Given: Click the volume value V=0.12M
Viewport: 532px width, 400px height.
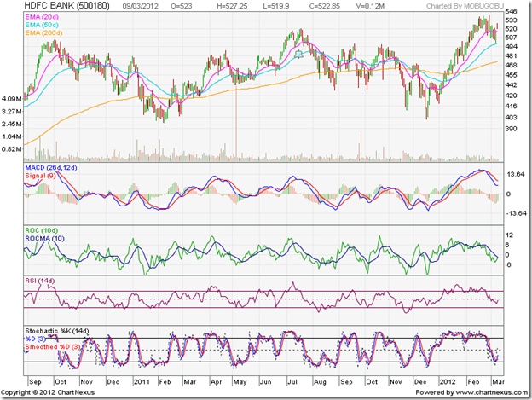Looking at the screenshot, I should (x=370, y=6).
